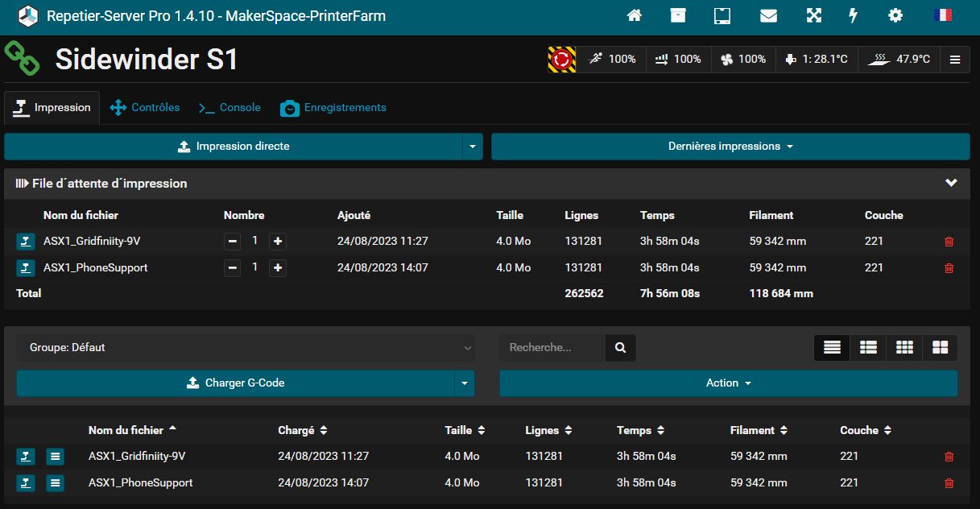Switch to the Contrôles tab
The image size is (980, 509).
[145, 108]
